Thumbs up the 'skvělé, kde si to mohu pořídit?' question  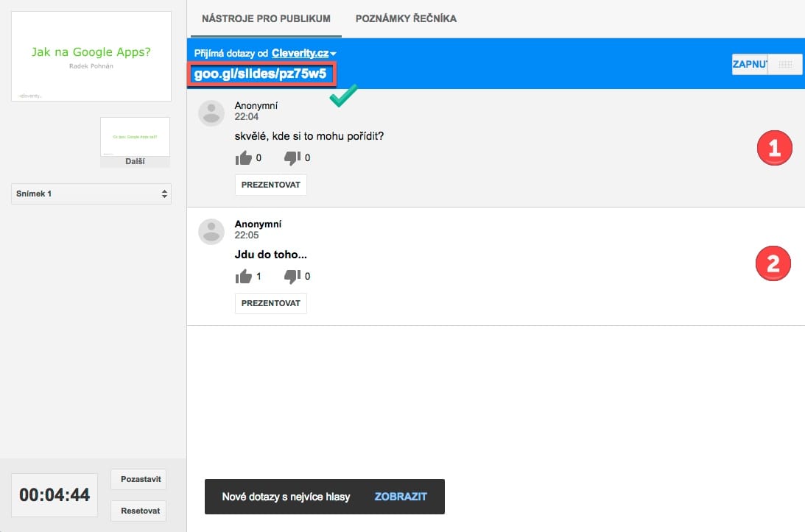pyautogui.click(x=243, y=157)
